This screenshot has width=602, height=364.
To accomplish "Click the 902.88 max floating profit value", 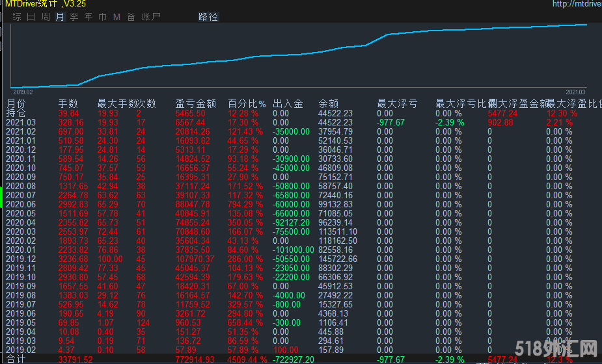I will pyautogui.click(x=500, y=122).
